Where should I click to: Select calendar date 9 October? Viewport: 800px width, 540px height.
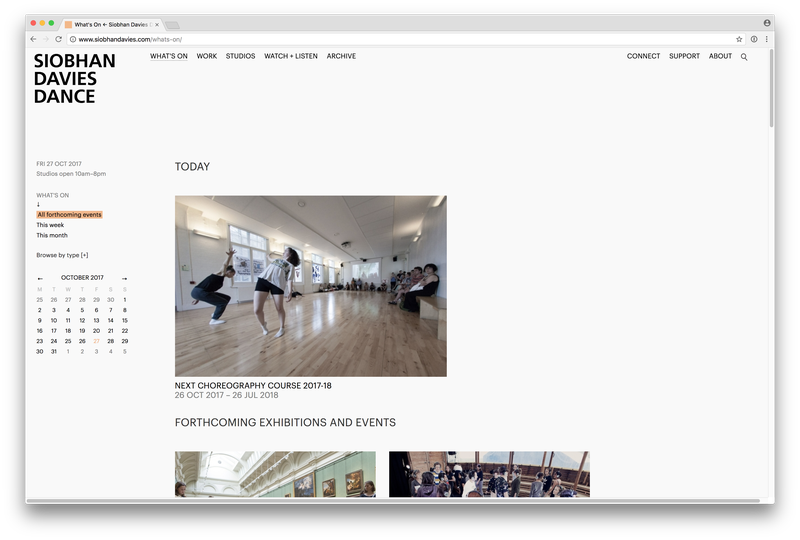40,321
